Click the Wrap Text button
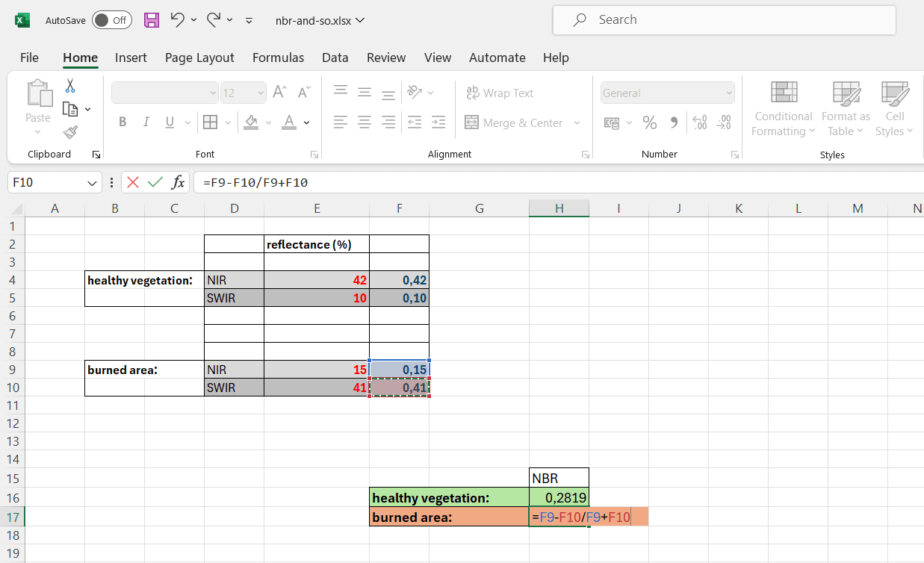Image resolution: width=924 pixels, height=563 pixels. tap(500, 93)
